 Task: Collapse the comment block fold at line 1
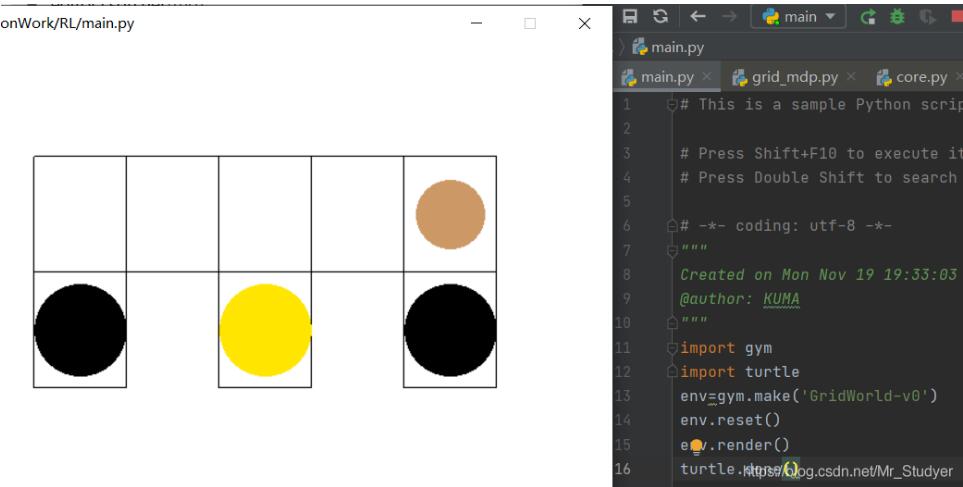pos(670,105)
